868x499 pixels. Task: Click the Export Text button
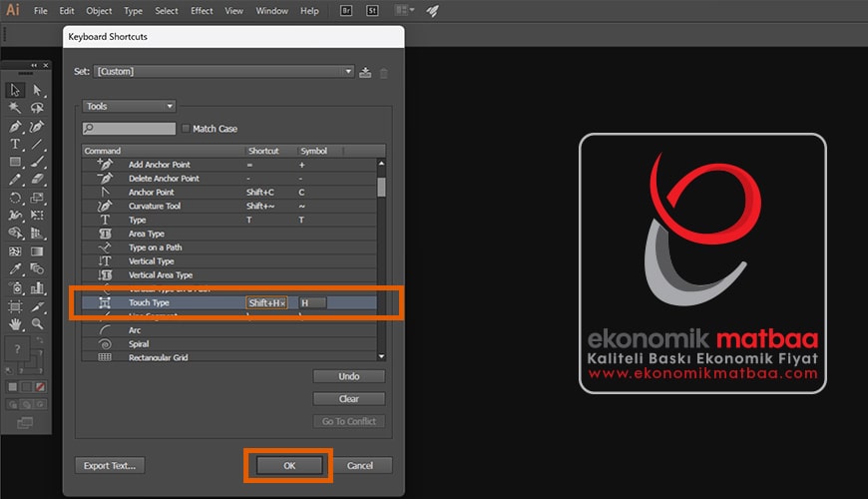tap(110, 465)
